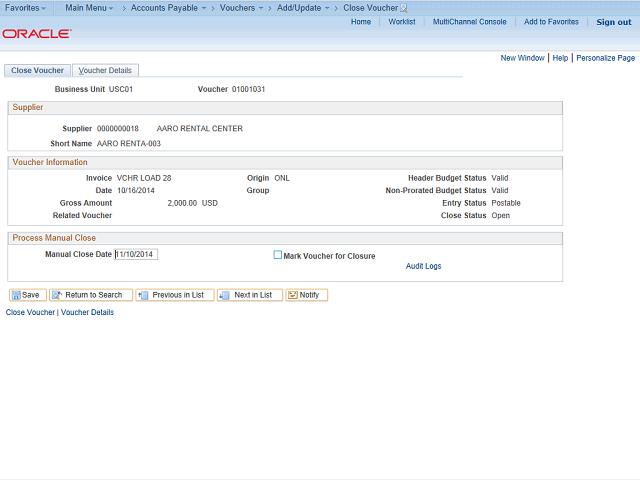Screen dimensions: 640x480
Task: Click the Origin value ONL
Action: (x=282, y=178)
